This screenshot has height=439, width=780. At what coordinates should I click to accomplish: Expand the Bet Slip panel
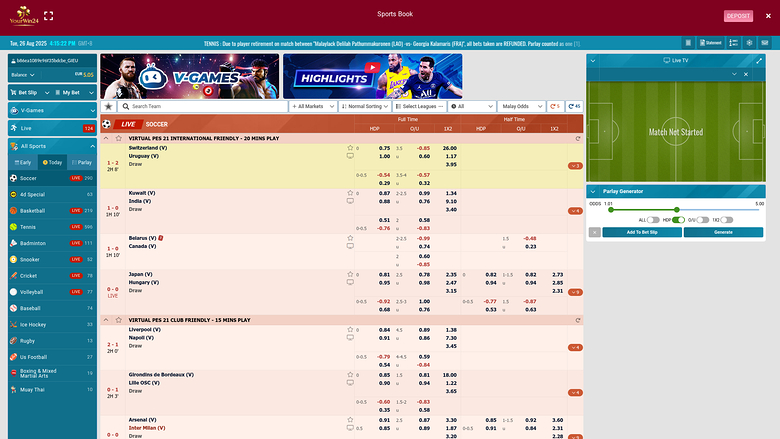[x=30, y=92]
